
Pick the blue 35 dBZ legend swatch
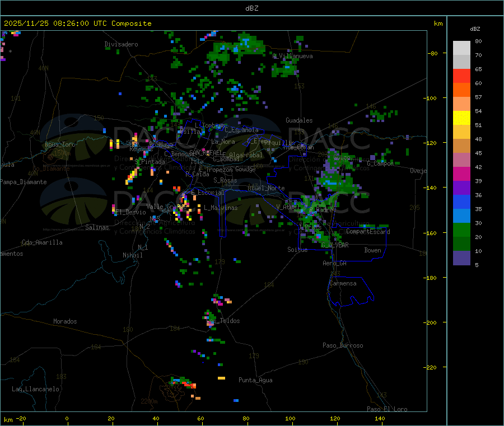tap(461, 202)
